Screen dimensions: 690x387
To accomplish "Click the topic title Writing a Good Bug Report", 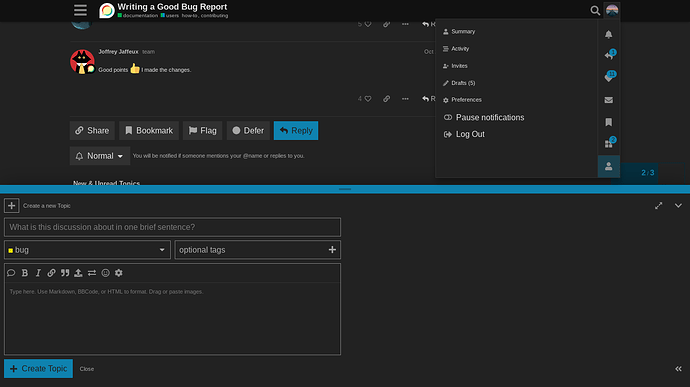I will 172,7.
